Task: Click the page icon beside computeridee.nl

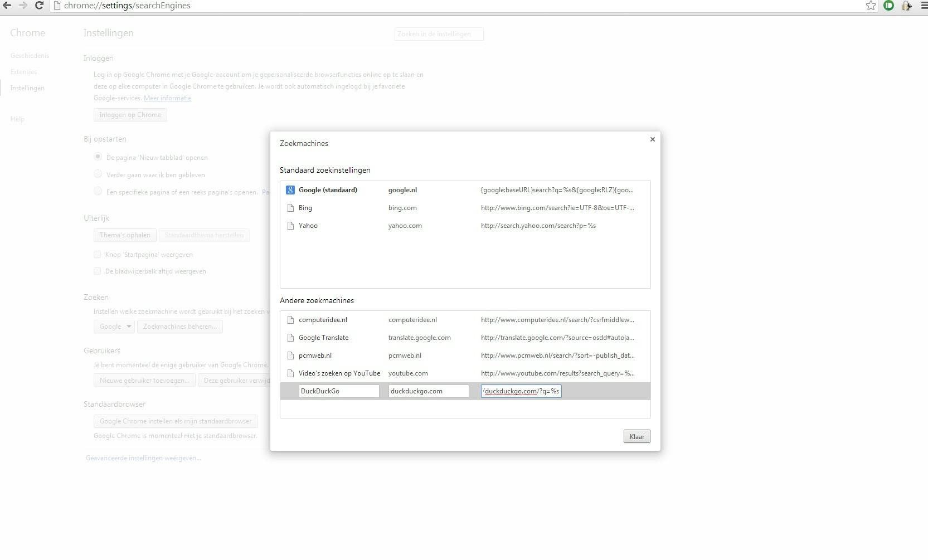Action: (x=290, y=320)
